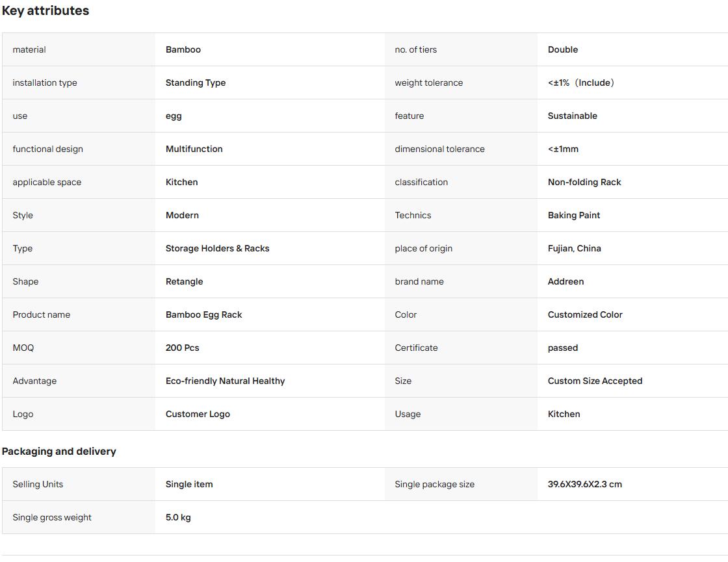Click the Key attributes heading
Viewport: 728px width, 562px height.
point(45,10)
